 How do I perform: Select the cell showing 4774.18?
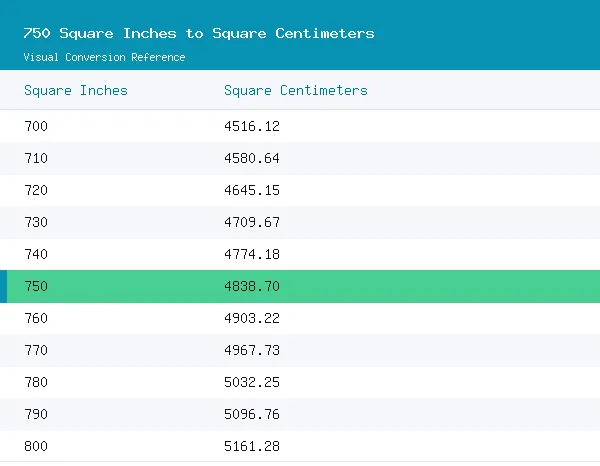[252, 254]
